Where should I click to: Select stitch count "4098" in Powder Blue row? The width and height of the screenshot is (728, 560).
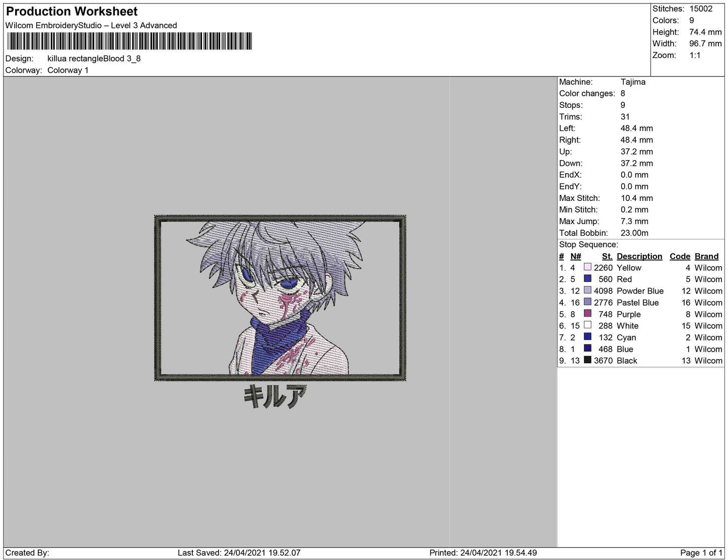603,291
